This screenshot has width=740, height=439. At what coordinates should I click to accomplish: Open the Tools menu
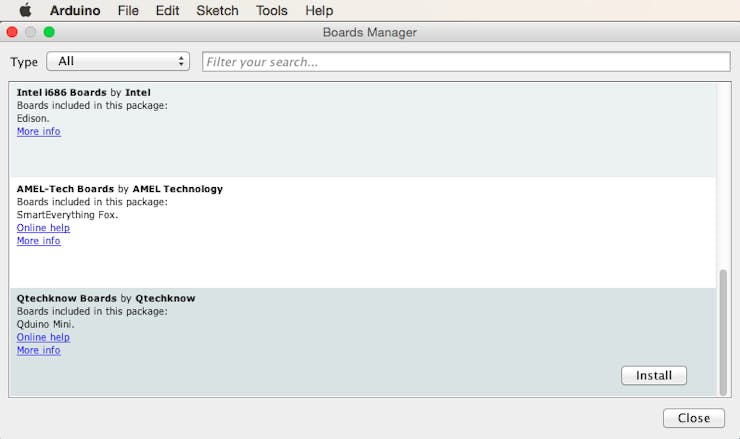[x=271, y=10]
